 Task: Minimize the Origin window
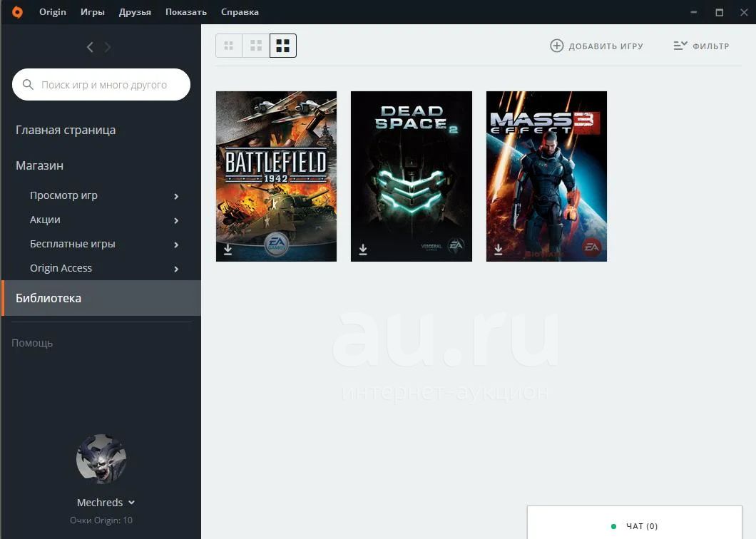click(694, 12)
